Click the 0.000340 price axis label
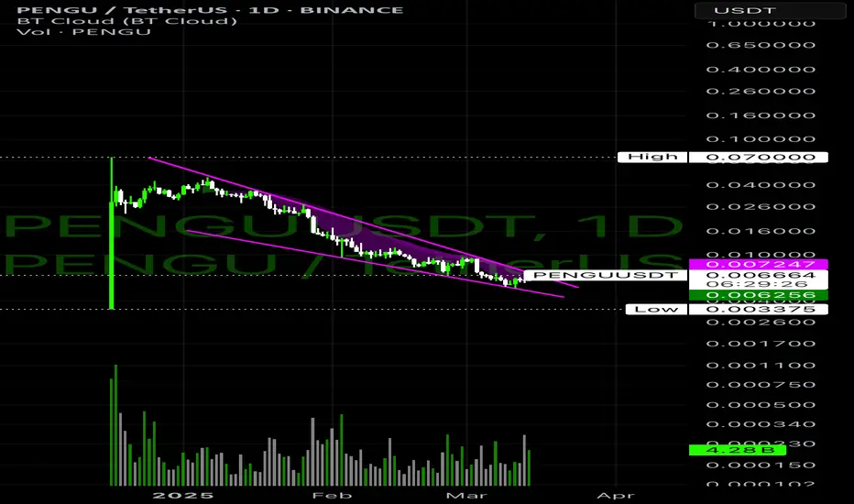Image resolution: width=854 pixels, height=504 pixels. coord(761,424)
